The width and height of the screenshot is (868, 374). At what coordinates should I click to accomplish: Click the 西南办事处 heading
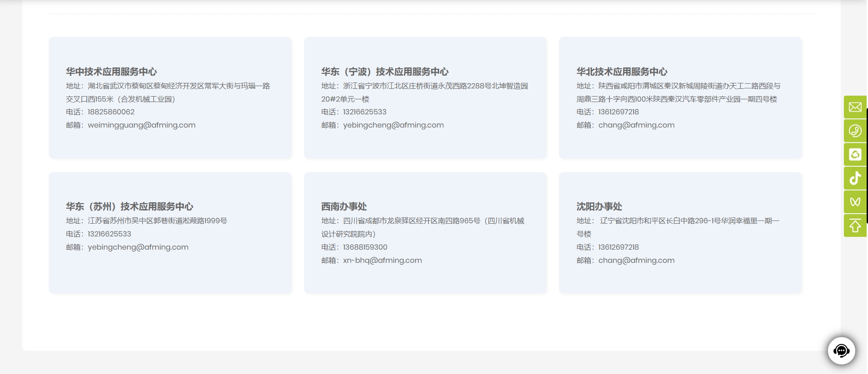[x=344, y=206]
